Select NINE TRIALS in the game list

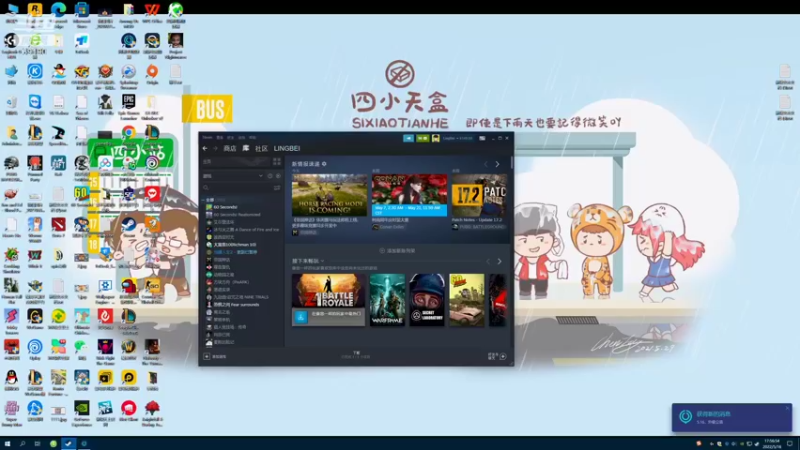pos(237,297)
